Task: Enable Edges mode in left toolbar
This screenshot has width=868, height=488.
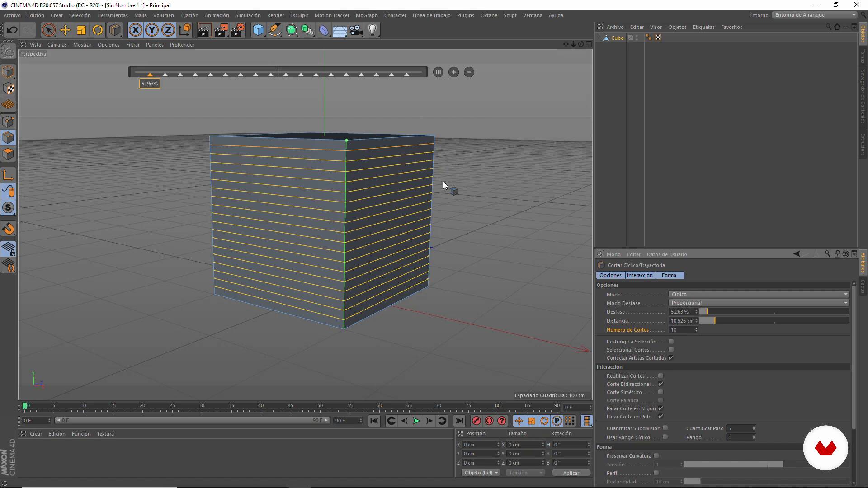Action: [x=8, y=138]
